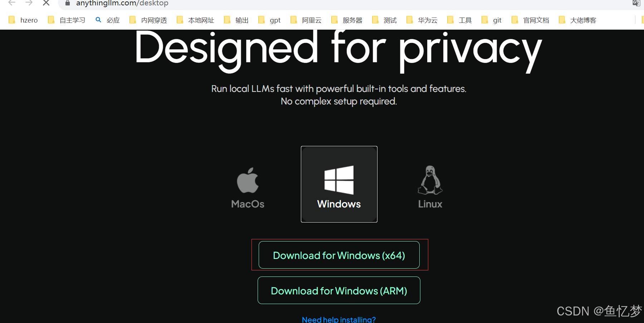
Task: Open the 官网文档 bookmark folder
Action: (x=531, y=20)
